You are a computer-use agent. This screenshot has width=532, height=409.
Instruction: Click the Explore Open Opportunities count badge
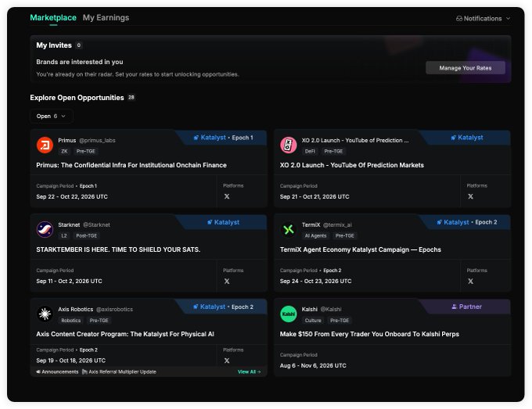pos(131,97)
